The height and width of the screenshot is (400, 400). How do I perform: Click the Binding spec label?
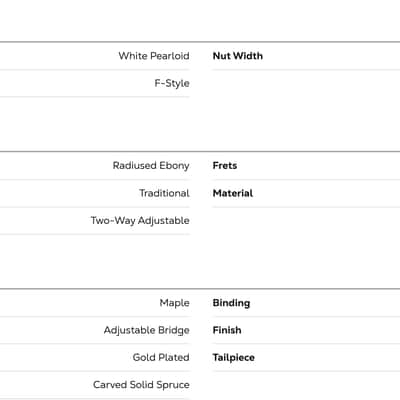click(x=231, y=303)
